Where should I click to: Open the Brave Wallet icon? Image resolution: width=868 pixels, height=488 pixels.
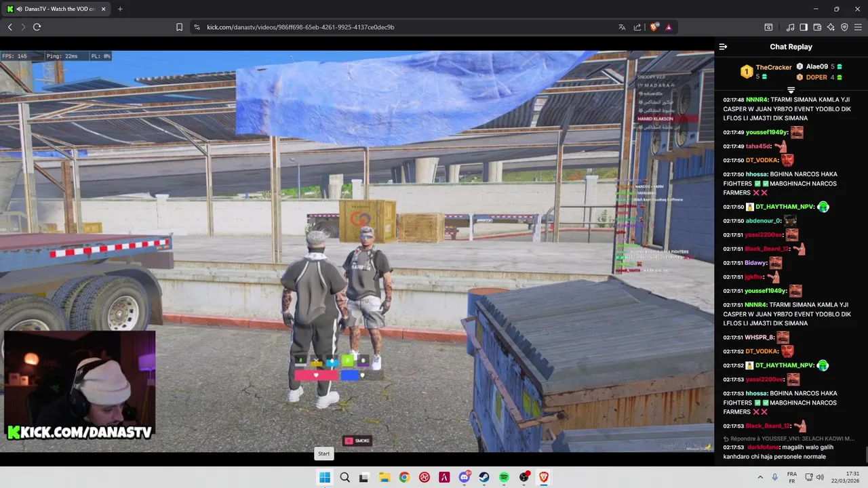[x=817, y=27]
